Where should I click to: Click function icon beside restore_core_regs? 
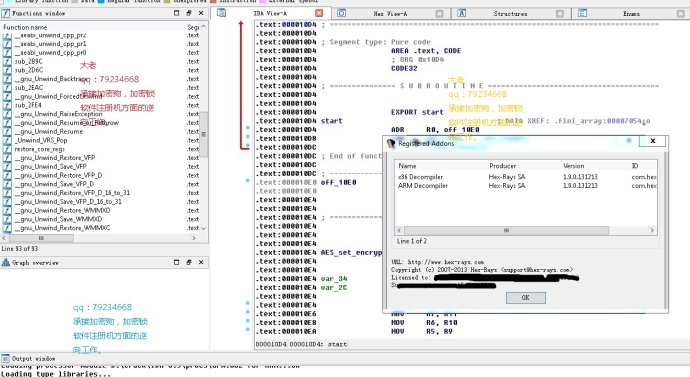[7, 149]
